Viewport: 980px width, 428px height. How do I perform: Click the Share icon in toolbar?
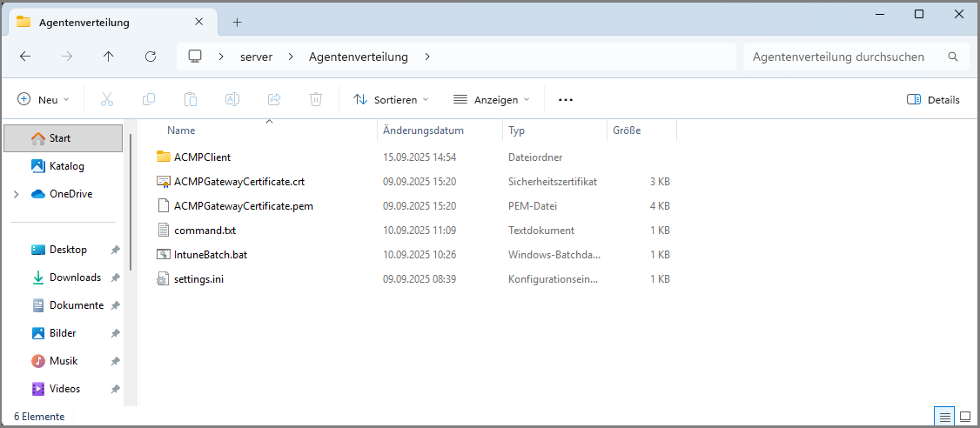pos(274,100)
